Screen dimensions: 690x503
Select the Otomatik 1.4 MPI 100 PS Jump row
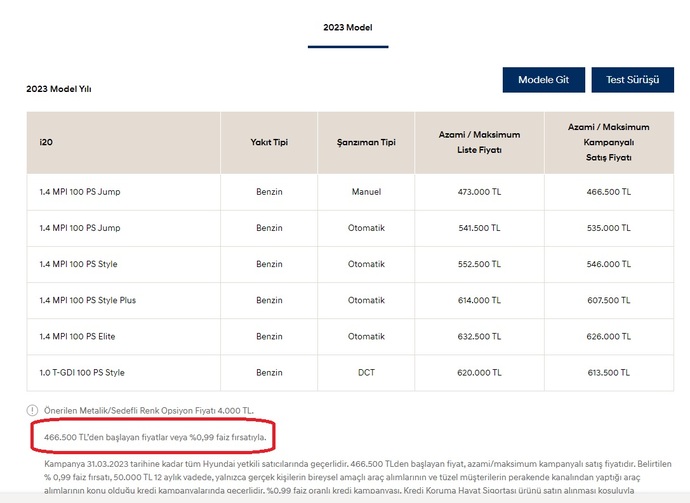pyautogui.click(x=350, y=228)
